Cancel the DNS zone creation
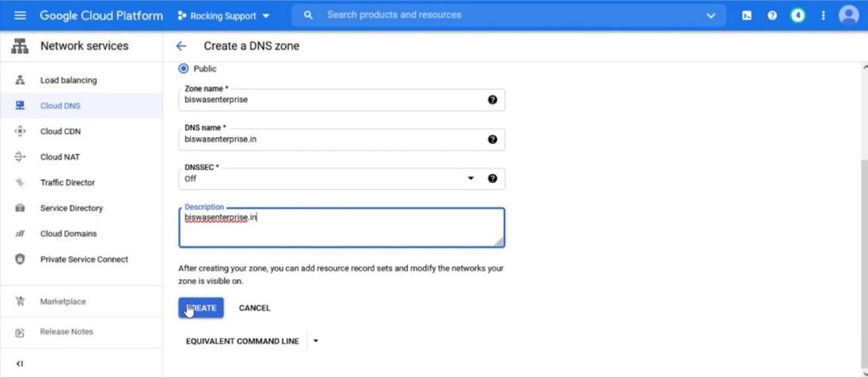This screenshot has height=377, width=868. pyautogui.click(x=255, y=308)
